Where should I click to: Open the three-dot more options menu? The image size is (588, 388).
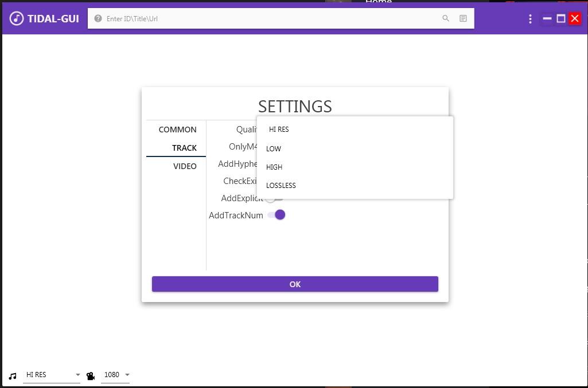530,19
